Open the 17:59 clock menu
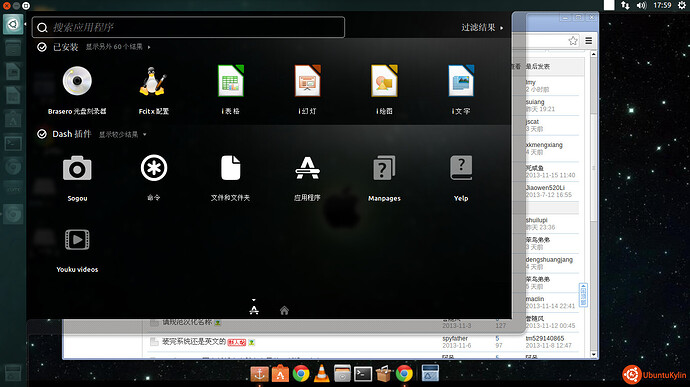The height and width of the screenshot is (387, 690). click(x=662, y=5)
